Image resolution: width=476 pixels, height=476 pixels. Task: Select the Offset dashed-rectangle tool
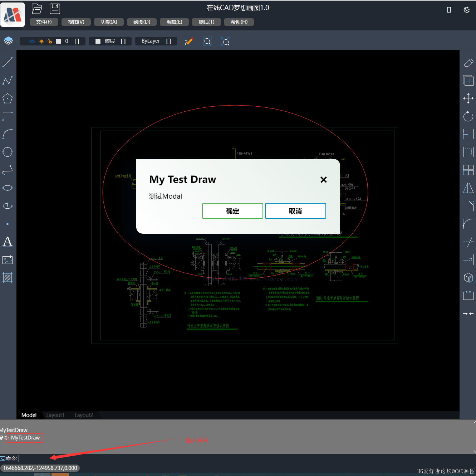[468, 152]
